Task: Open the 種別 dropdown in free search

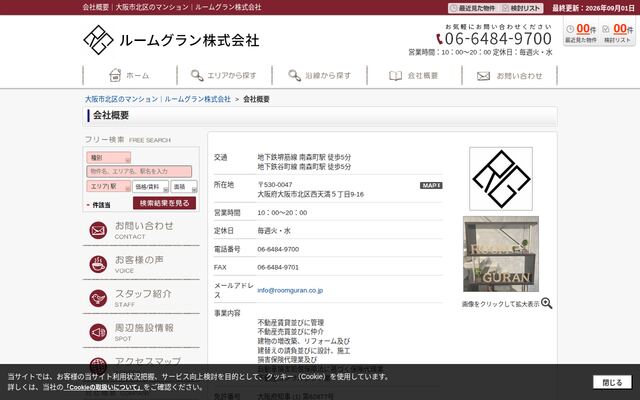Action: [109, 158]
